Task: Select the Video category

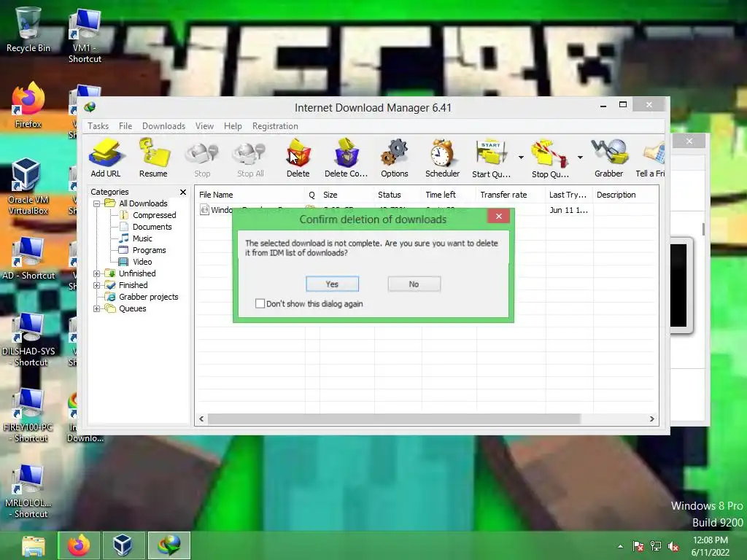Action: tap(142, 262)
